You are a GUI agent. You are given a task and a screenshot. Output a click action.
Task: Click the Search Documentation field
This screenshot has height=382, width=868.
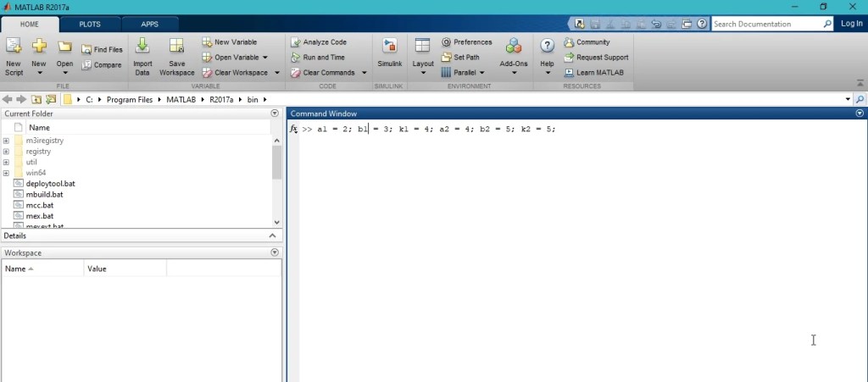coord(767,24)
